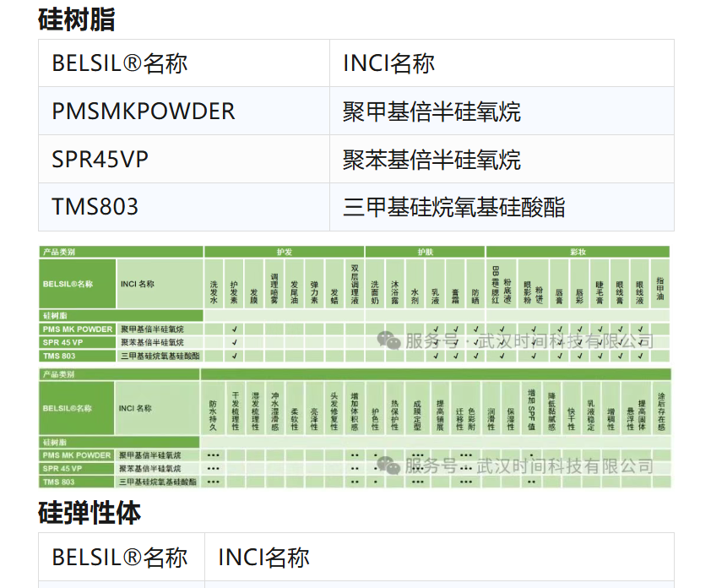Select the TMS803 table cell
Image resolution: width=711 pixels, height=588 pixels.
95,207
